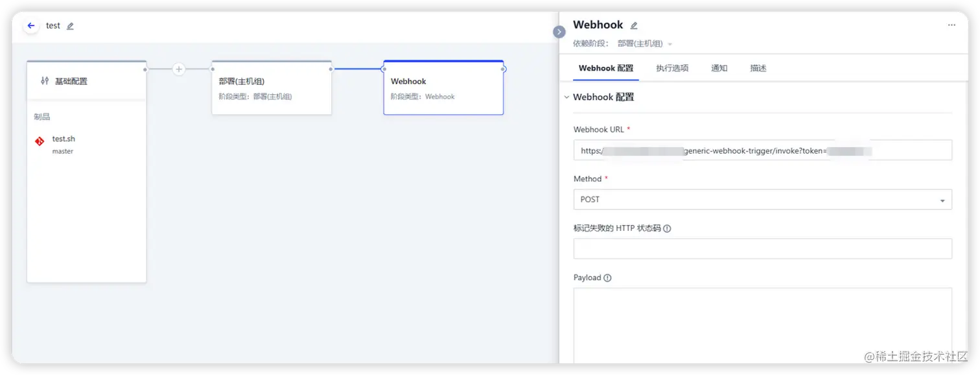Click the back arrow next to test
Image resolution: width=980 pixels, height=375 pixels.
coord(31,26)
